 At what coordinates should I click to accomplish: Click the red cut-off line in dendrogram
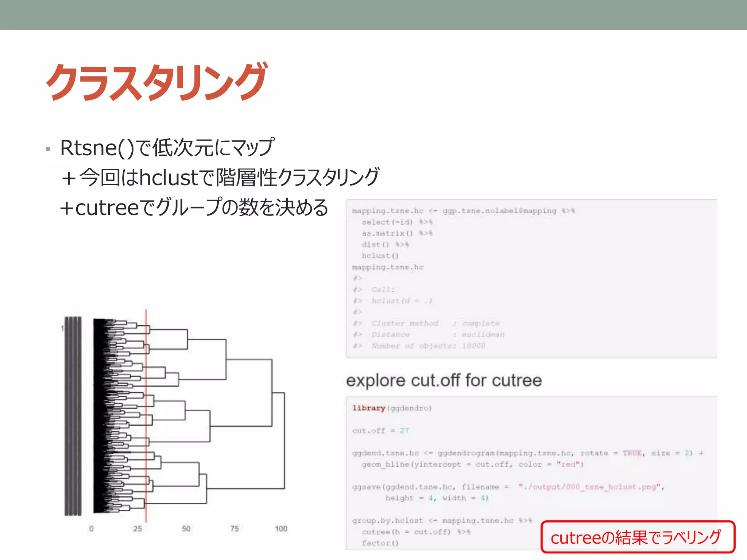[x=146, y=416]
